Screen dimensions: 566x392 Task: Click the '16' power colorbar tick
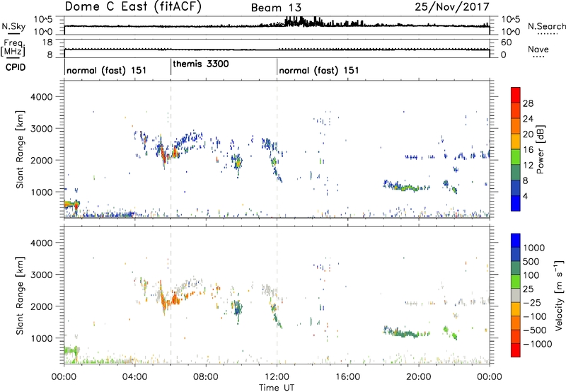[528, 150]
